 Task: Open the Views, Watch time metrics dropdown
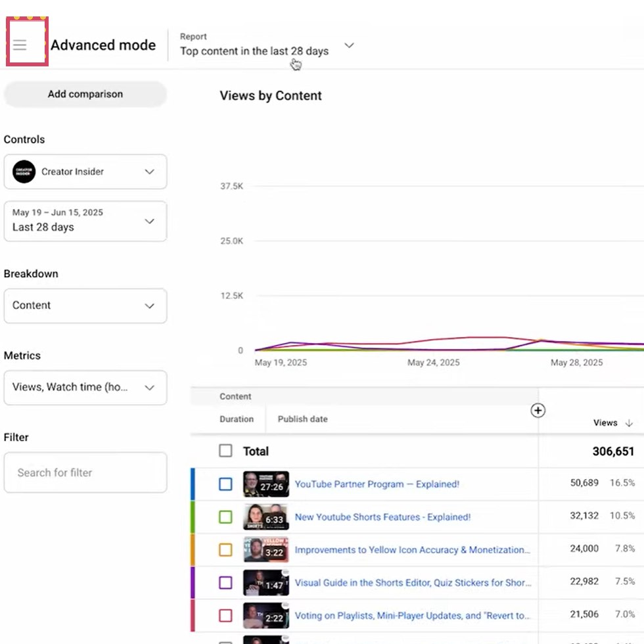(85, 387)
